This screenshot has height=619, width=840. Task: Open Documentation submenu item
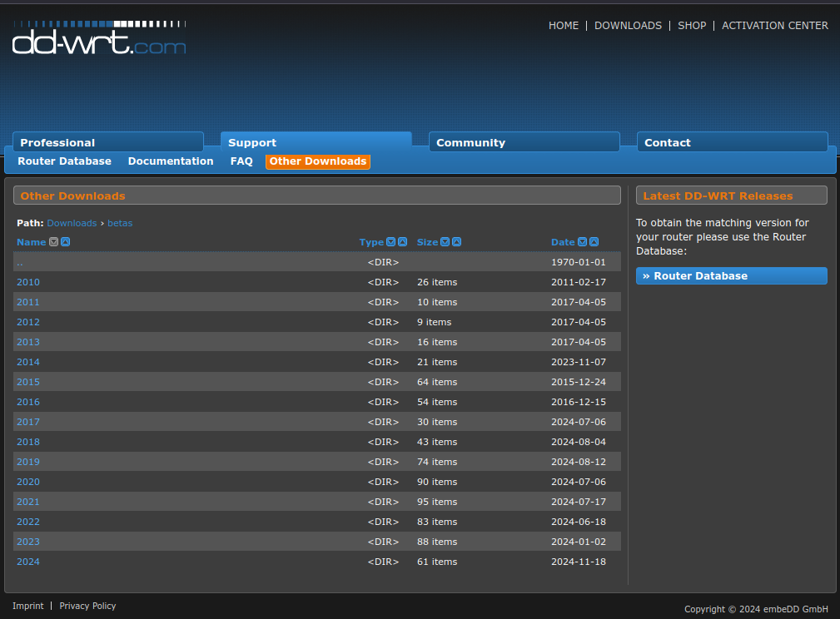tap(171, 161)
